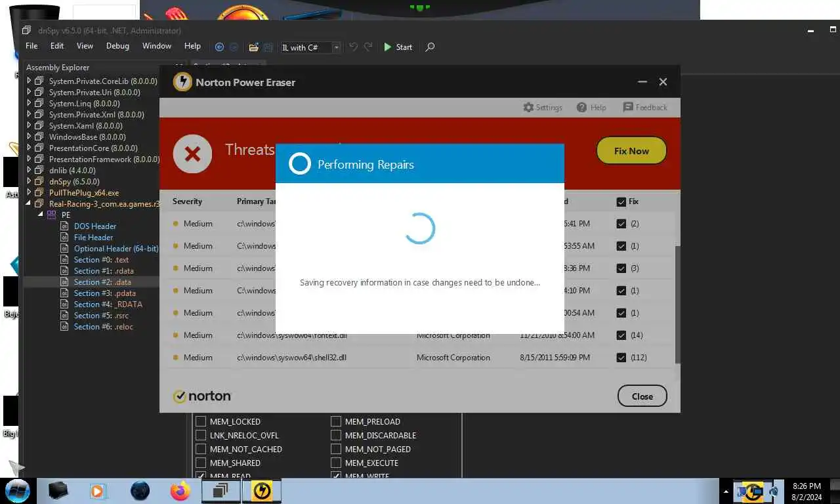Click the dnlib assembly icon
This screenshot has height=504, width=840.
coord(39,170)
